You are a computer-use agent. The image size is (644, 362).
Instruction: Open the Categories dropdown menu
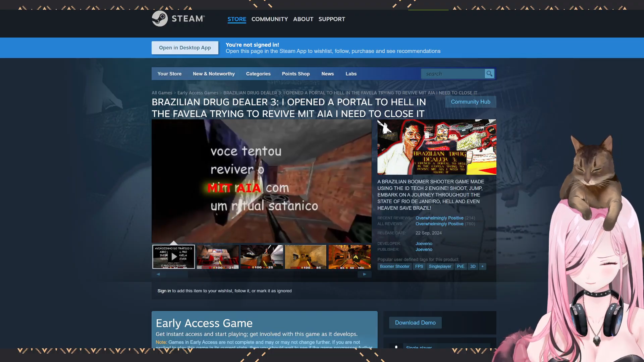coord(258,74)
